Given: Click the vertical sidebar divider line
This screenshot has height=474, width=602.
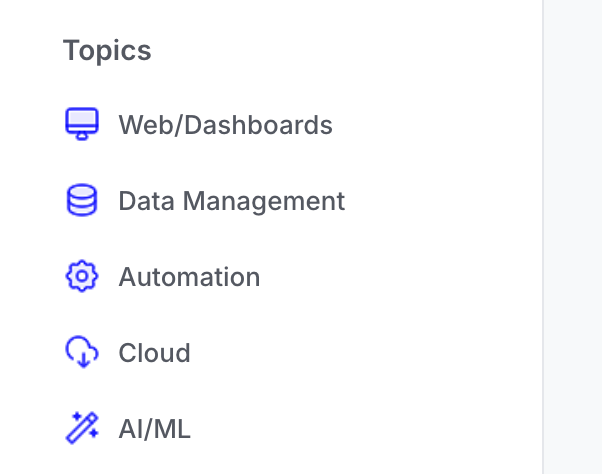Looking at the screenshot, I should (x=543, y=237).
